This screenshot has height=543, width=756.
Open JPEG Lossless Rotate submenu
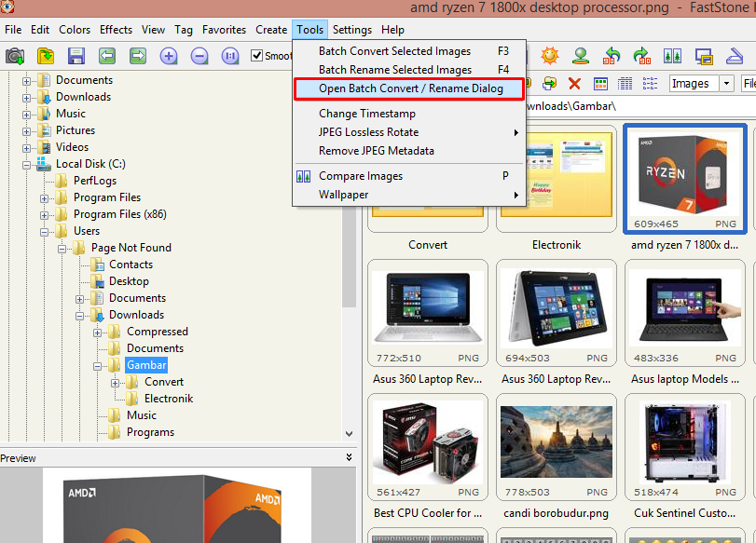pos(409,132)
